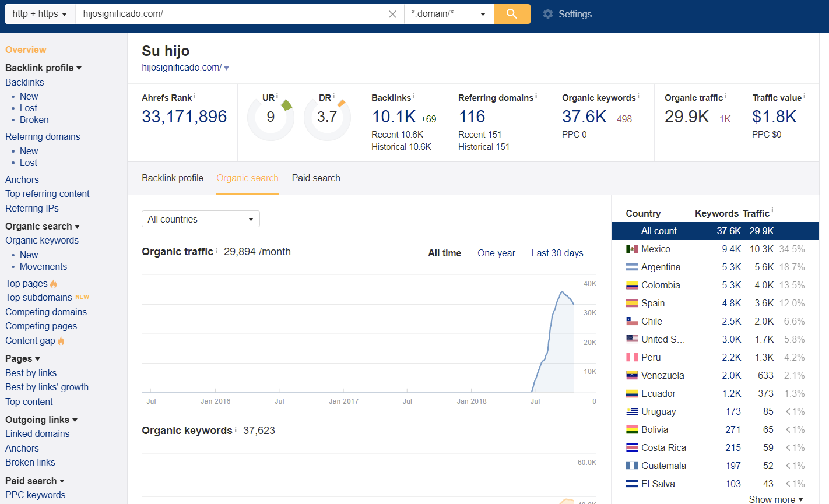Collapse the Outgoing links sidebar section
Image resolution: width=829 pixels, height=504 pixels.
[75, 420]
